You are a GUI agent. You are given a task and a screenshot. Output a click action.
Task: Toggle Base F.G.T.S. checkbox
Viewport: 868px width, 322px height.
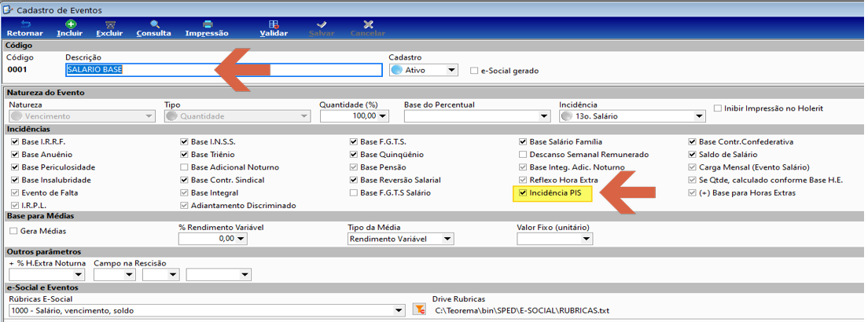coord(353,141)
